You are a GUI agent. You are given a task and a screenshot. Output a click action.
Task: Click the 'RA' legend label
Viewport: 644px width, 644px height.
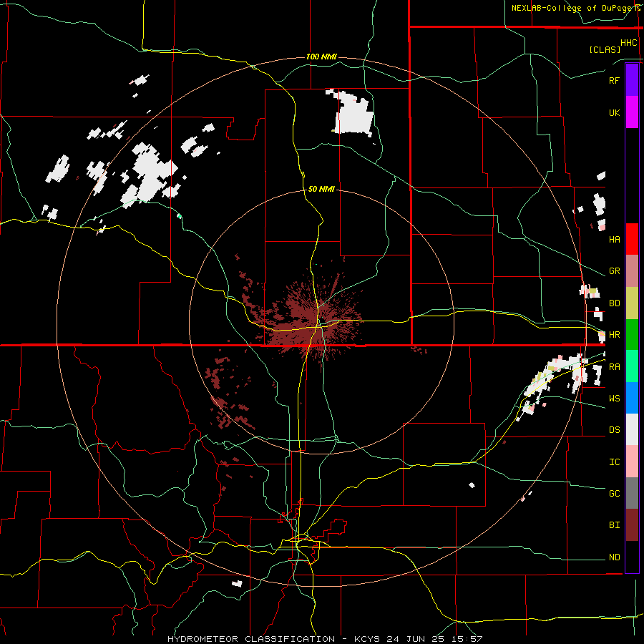coord(614,367)
